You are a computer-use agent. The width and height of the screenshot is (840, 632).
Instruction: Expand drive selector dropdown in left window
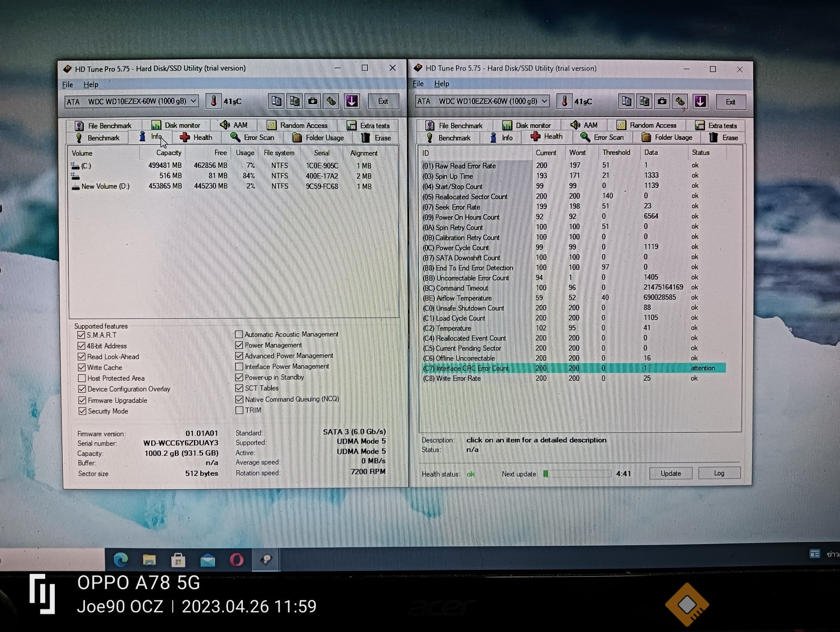[x=194, y=101]
